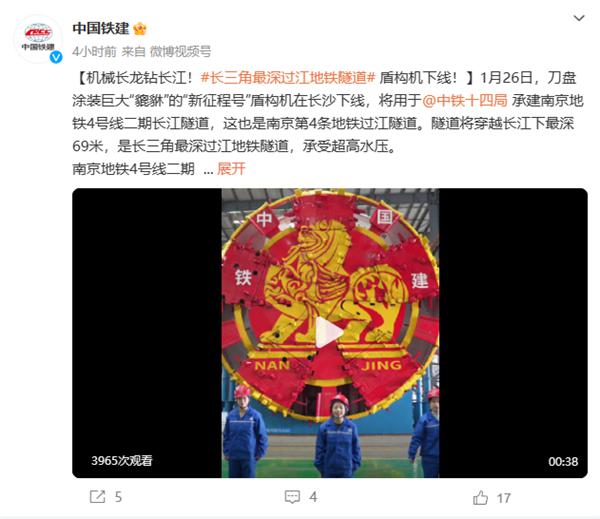Screen dimensions: 600x519
Task: Open the comments bubble icon
Action: pos(292,497)
